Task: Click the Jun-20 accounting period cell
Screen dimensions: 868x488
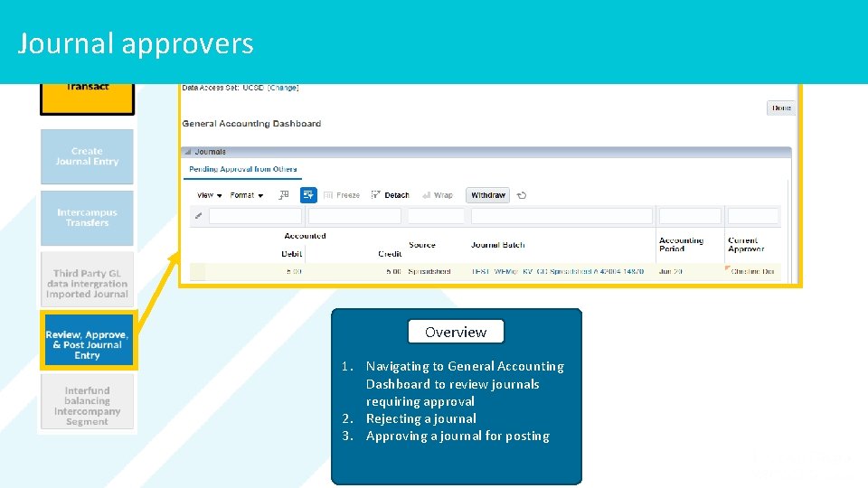Action: 670,272
